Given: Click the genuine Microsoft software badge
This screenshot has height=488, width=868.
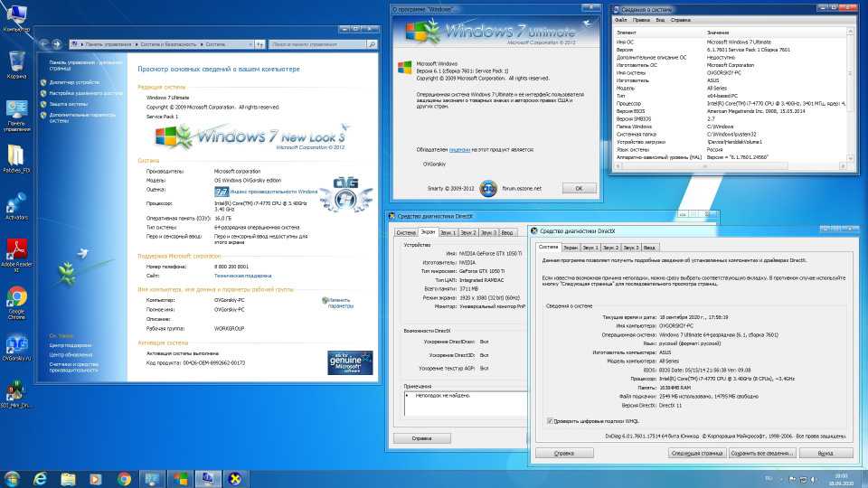Looking at the screenshot, I should point(350,362).
